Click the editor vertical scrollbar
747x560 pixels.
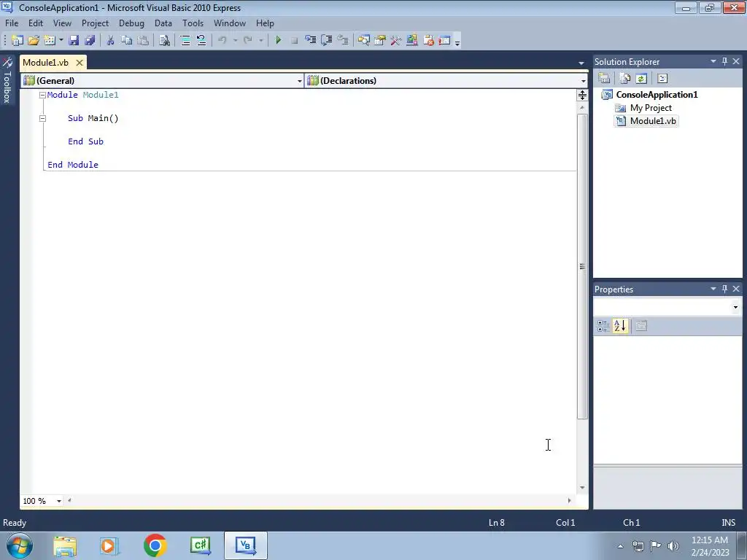tap(582, 267)
